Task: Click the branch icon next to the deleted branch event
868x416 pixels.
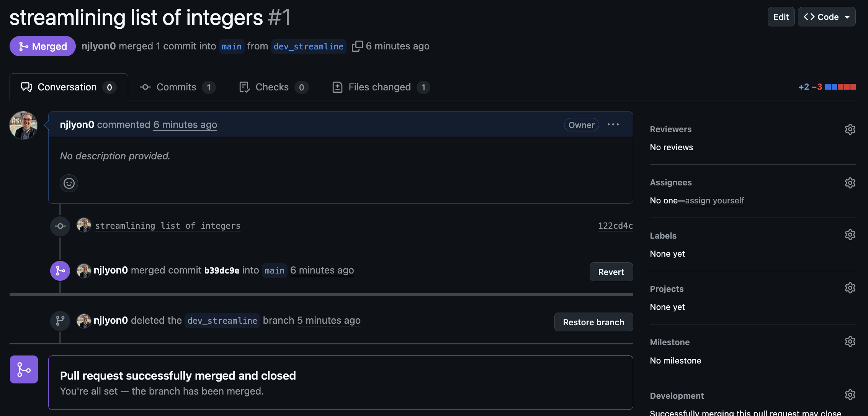Action: click(60, 321)
